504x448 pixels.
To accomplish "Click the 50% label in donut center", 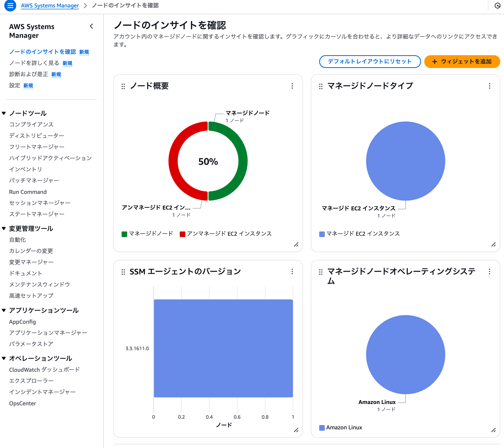I will [x=208, y=162].
